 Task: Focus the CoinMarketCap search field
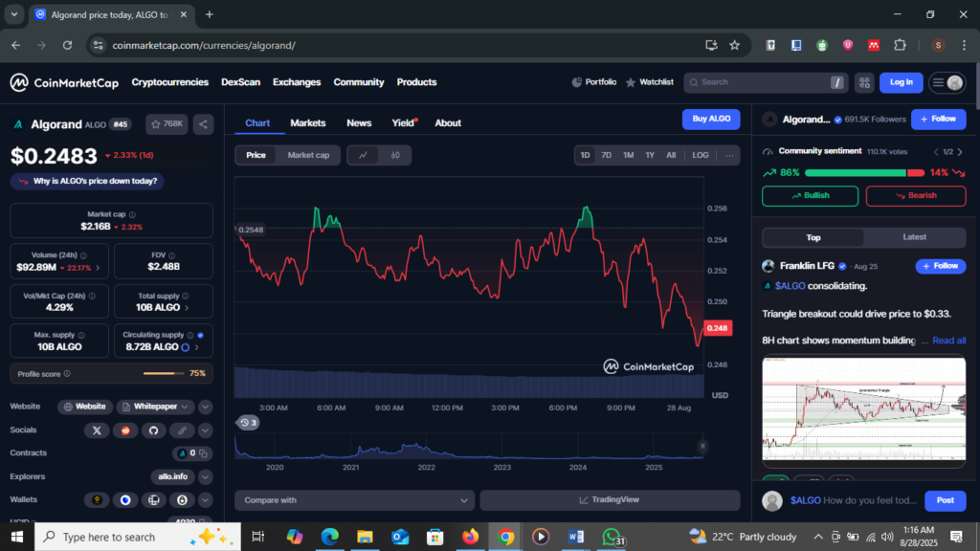pyautogui.click(x=766, y=82)
